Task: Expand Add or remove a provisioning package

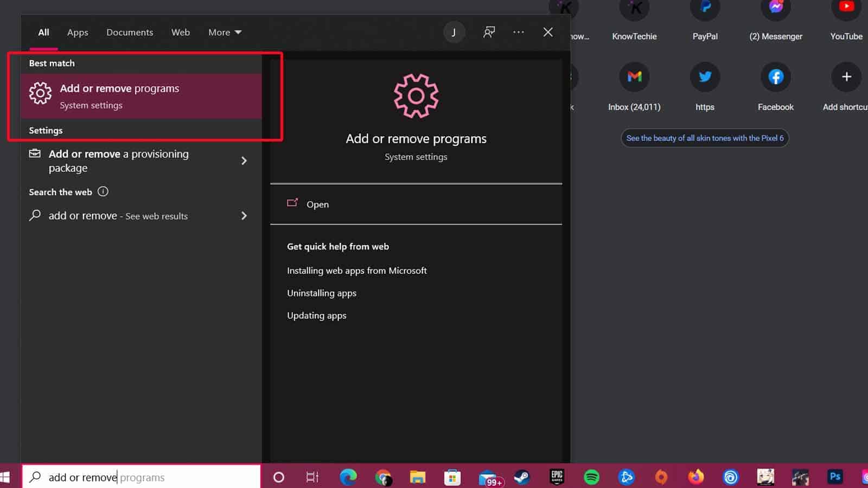Action: coord(244,160)
